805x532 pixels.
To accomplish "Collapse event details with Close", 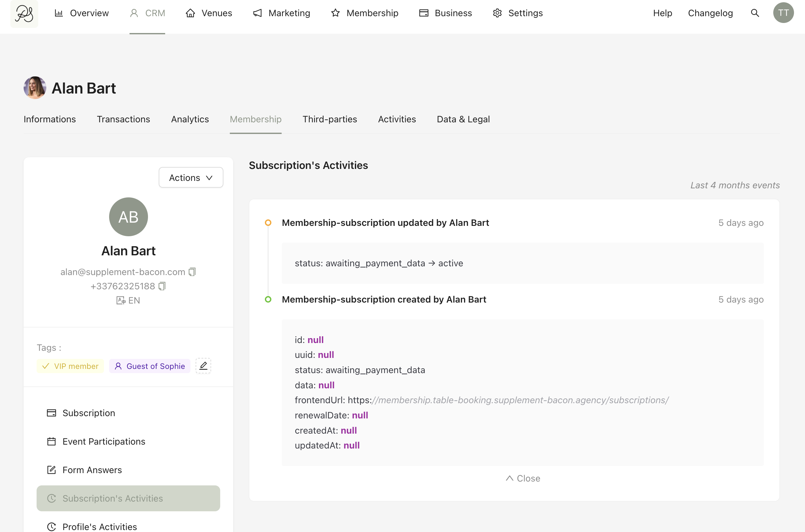I will pyautogui.click(x=523, y=478).
